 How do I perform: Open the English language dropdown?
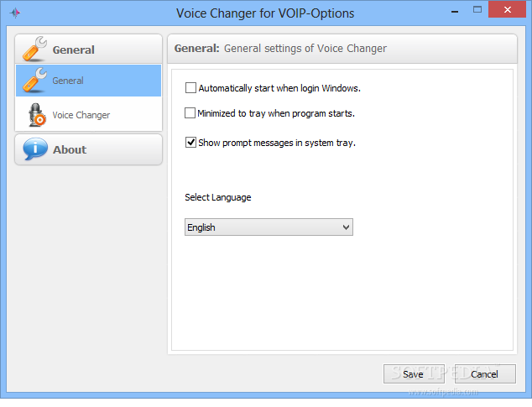[x=269, y=227]
